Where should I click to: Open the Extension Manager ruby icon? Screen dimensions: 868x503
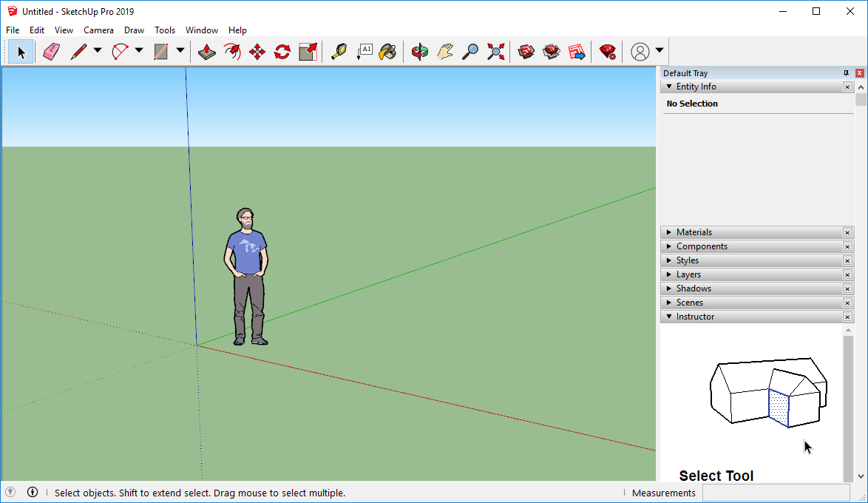tap(607, 52)
